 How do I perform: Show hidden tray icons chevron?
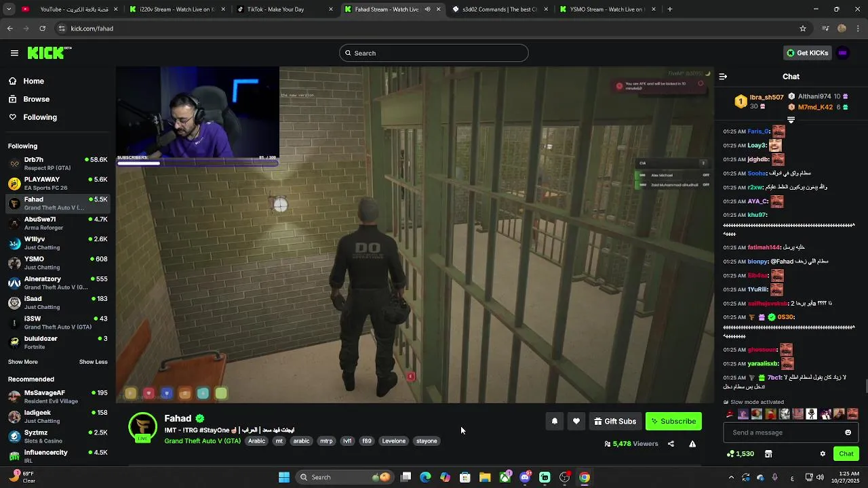[x=731, y=477]
